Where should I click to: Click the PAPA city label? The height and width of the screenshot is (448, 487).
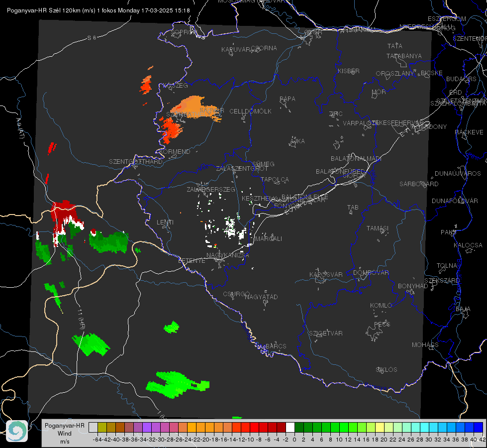click(x=288, y=99)
